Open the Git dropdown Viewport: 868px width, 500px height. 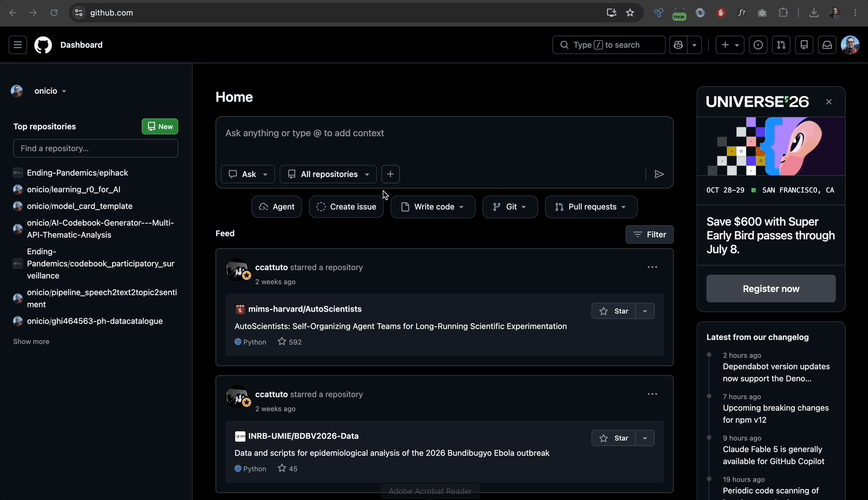coord(510,207)
